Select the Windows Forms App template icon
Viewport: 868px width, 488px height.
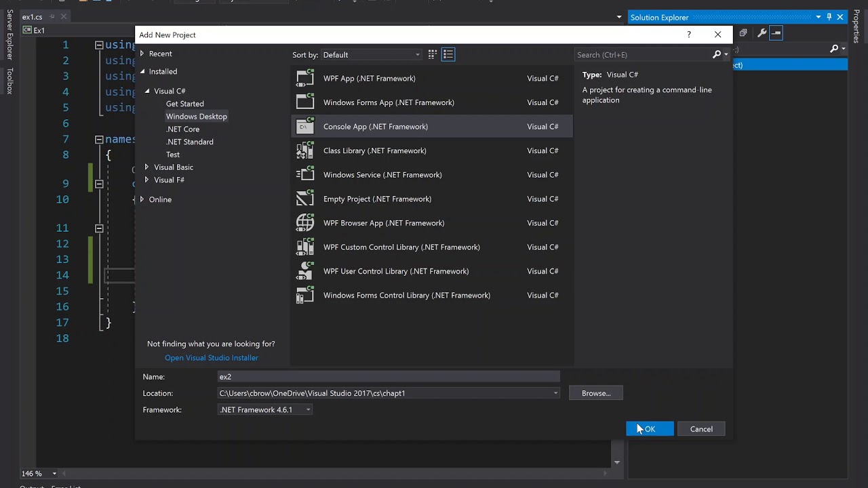pos(305,102)
